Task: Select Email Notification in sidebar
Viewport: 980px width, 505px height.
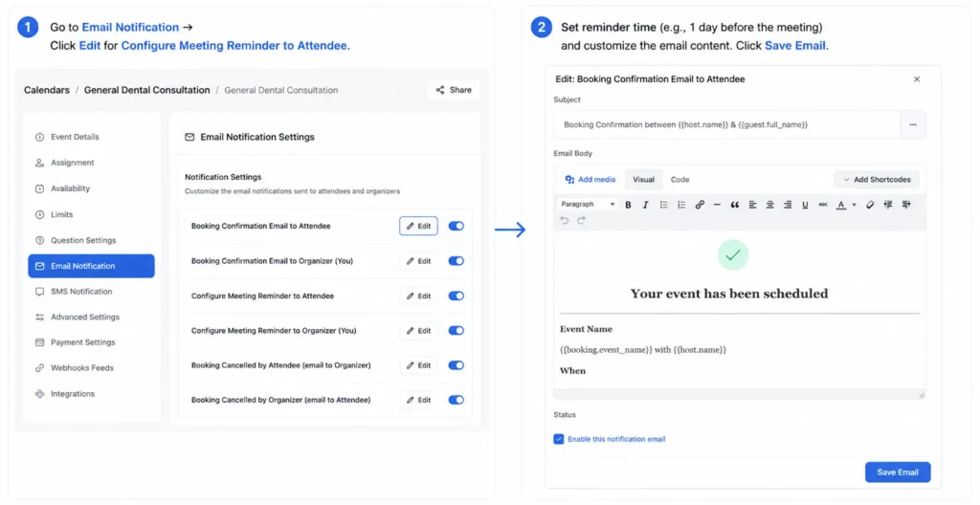Action: click(x=91, y=266)
